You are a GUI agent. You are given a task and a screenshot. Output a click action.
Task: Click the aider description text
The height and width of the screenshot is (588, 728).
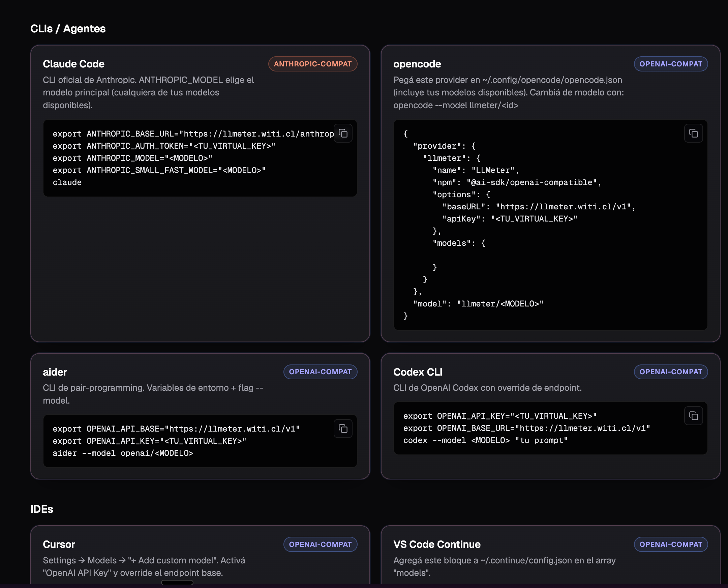point(153,394)
